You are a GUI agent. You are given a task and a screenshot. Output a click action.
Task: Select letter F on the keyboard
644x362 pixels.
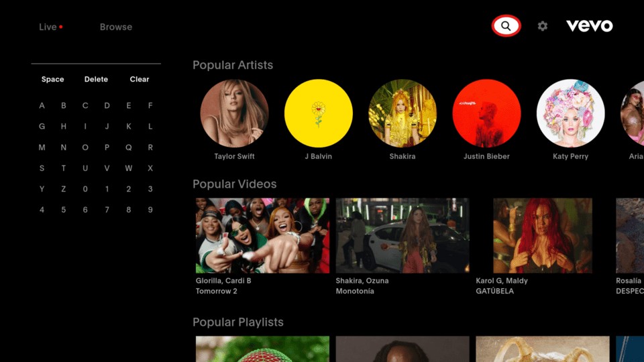(150, 105)
